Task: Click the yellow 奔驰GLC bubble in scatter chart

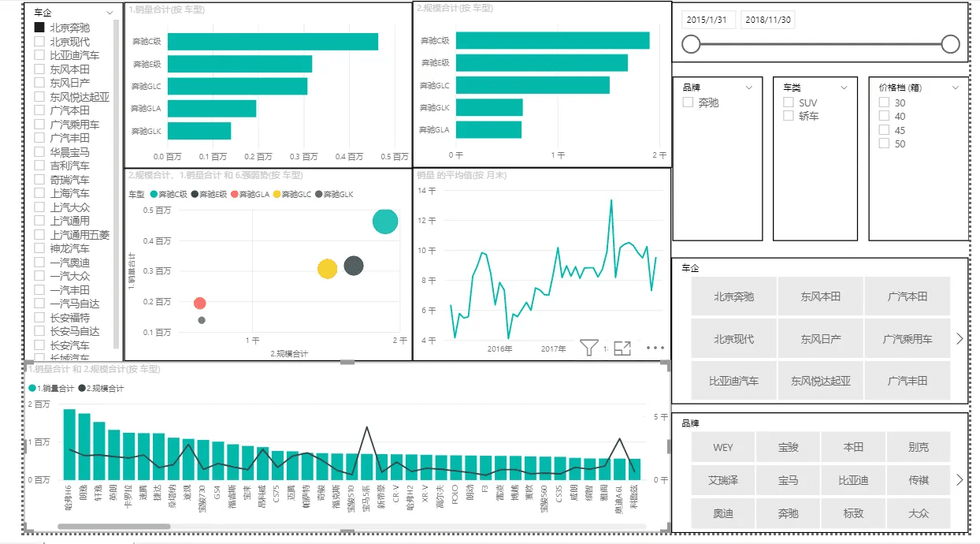Action: click(x=328, y=269)
